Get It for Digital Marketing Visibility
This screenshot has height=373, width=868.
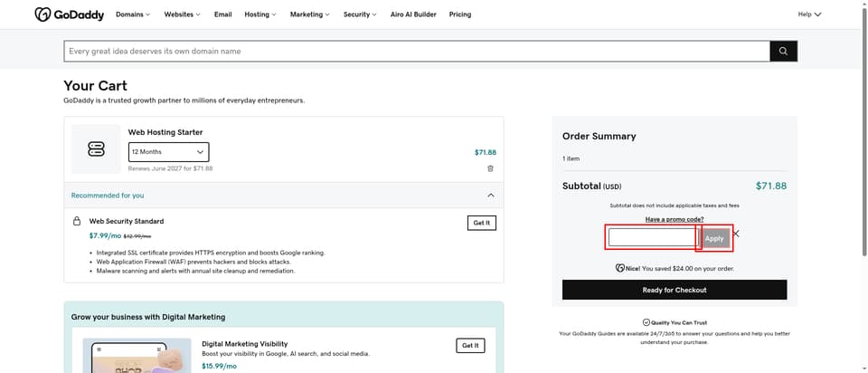[x=470, y=345]
